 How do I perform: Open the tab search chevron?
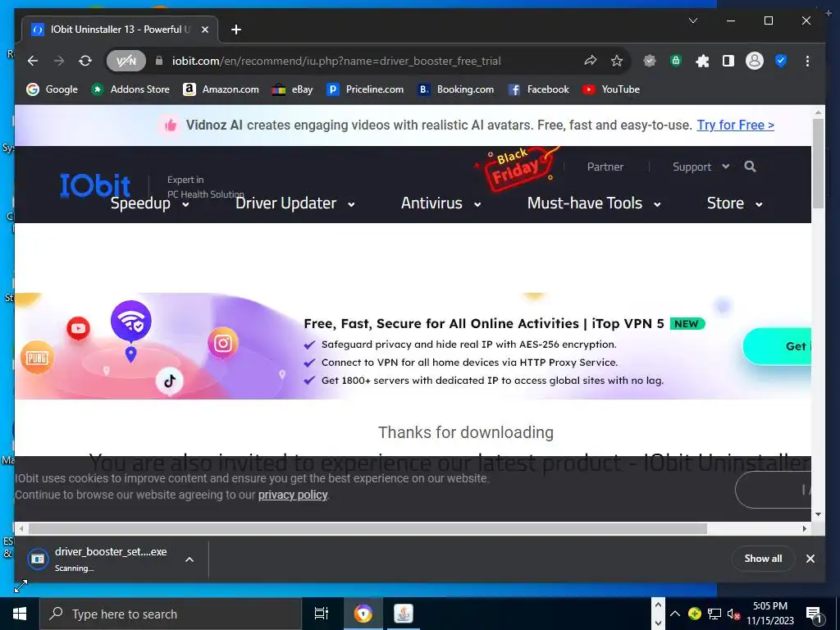click(x=692, y=21)
